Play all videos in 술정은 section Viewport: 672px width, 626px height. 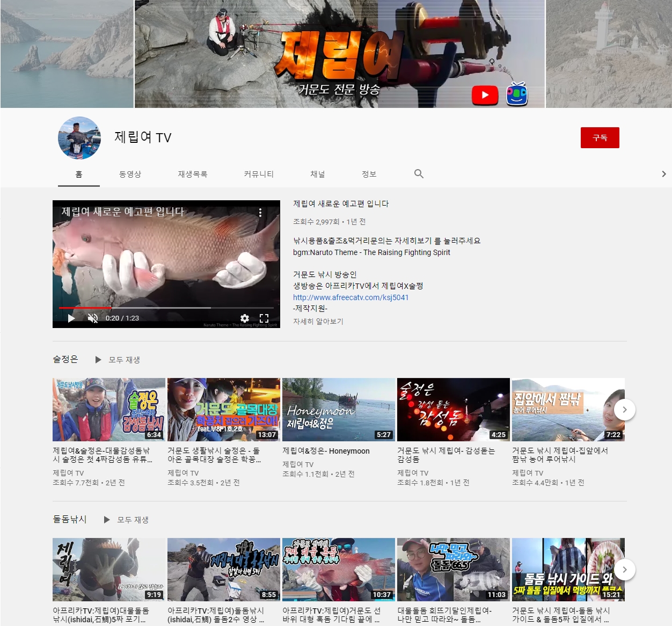click(x=118, y=360)
